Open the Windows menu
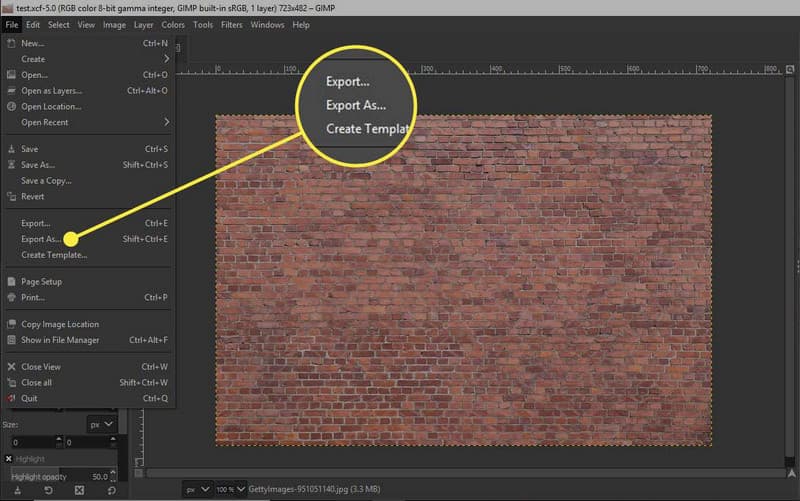Viewport: 800px width, 501px height. [x=267, y=24]
